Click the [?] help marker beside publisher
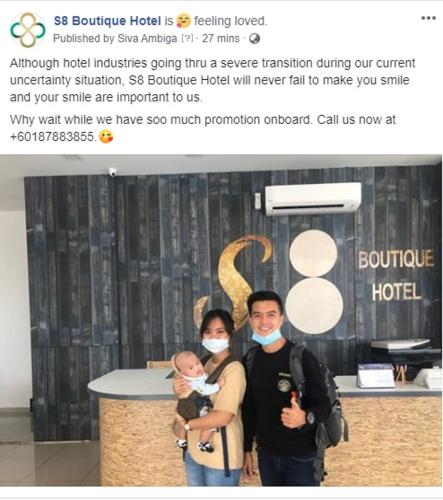 click(x=187, y=39)
